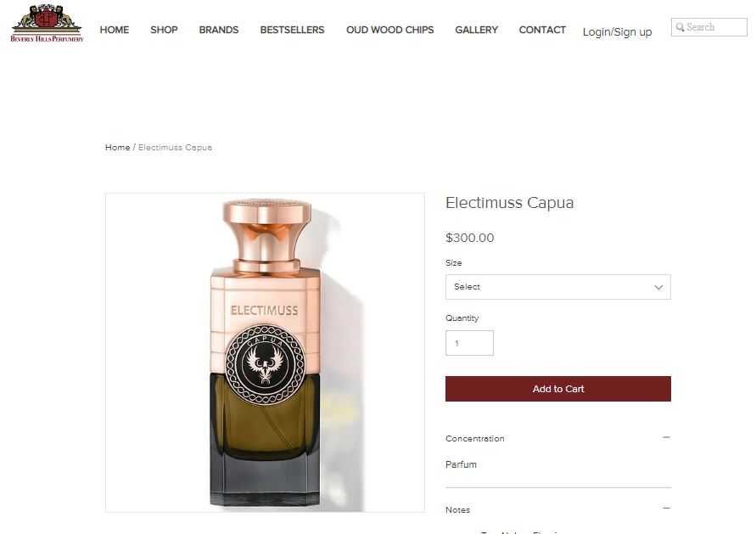Open the HOME menu item

pos(115,30)
